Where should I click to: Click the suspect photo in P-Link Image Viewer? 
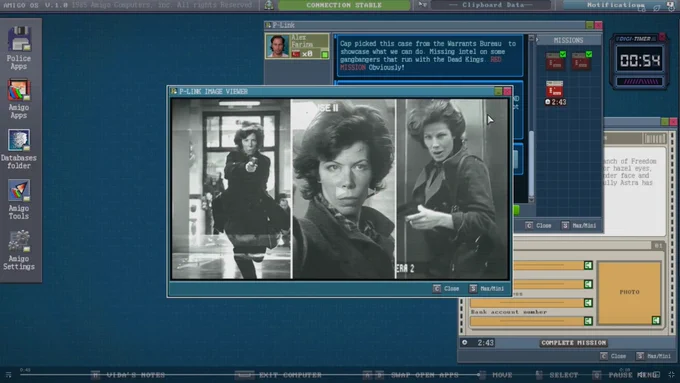pyautogui.click(x=340, y=189)
